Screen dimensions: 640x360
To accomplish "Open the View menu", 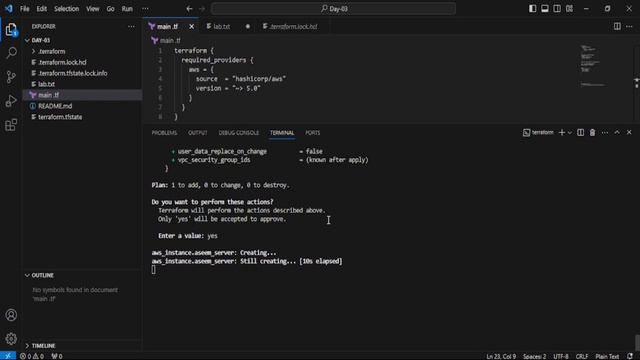I will coord(93,9).
